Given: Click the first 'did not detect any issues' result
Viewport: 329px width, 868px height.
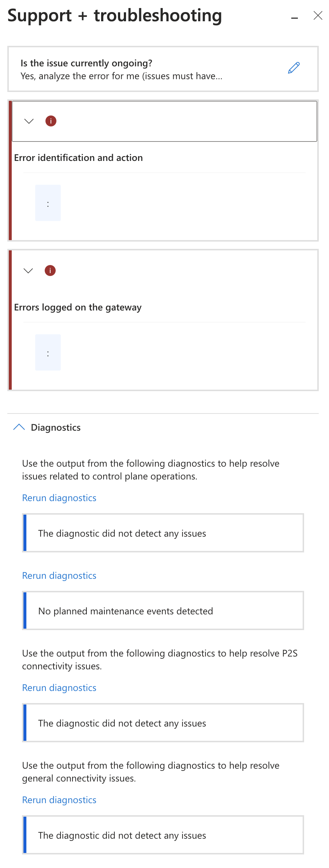Looking at the screenshot, I should pos(163,533).
